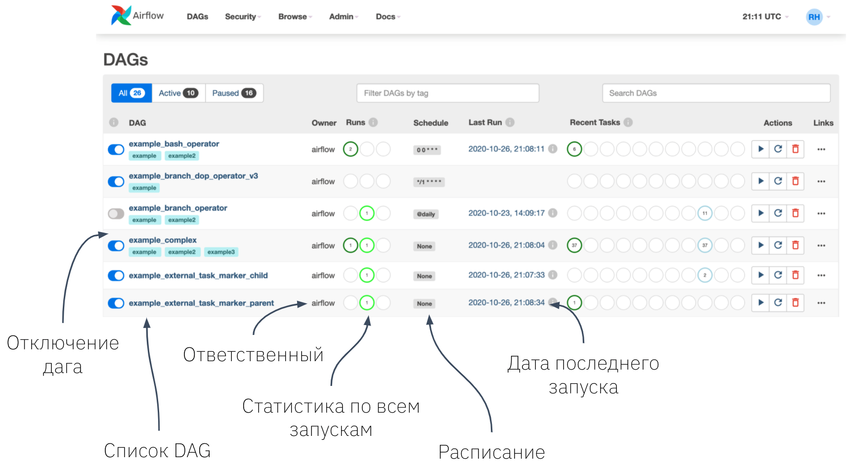The width and height of the screenshot is (868, 473).
Task: Delete the example_external_task_marker_child DAG
Action: tap(795, 275)
